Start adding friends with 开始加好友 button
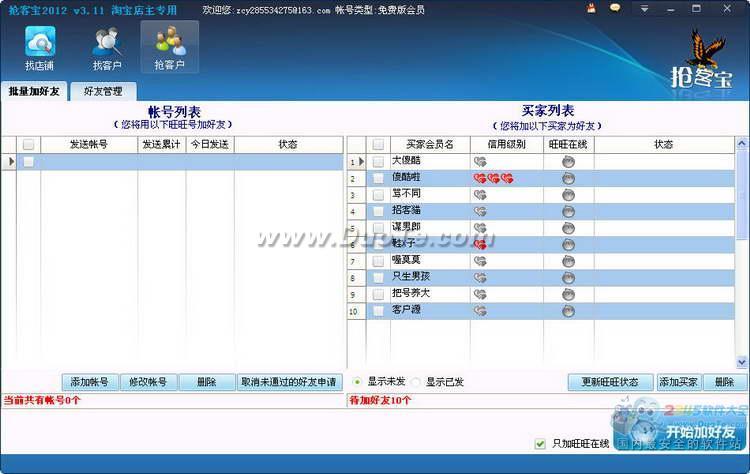Image resolution: width=750 pixels, height=474 pixels. click(x=680, y=432)
